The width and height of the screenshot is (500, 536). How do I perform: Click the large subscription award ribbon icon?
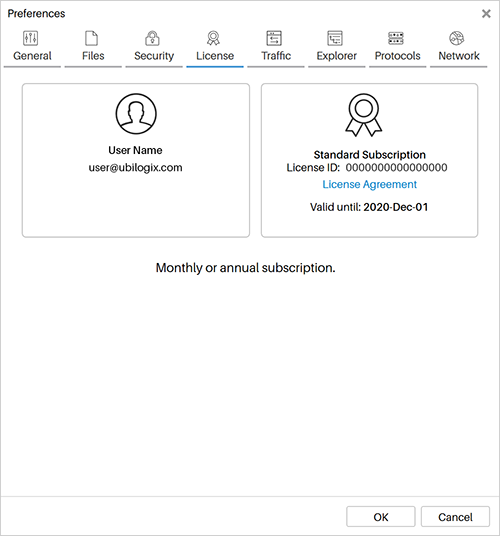point(364,115)
